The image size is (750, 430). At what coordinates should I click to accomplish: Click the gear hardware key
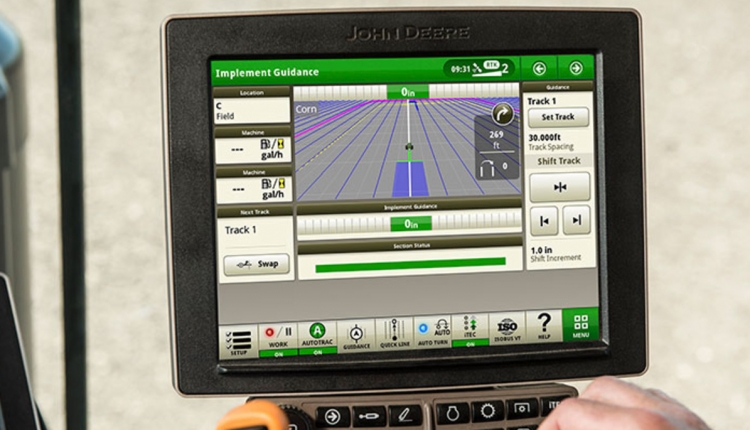point(487,411)
